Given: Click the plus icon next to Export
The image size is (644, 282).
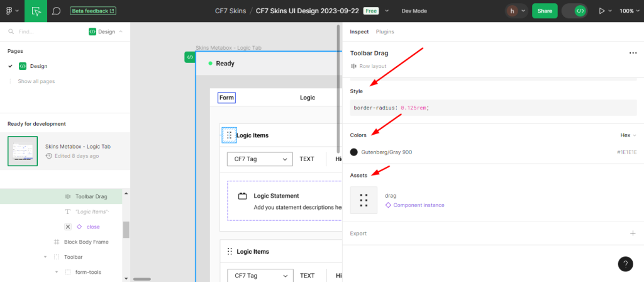Looking at the screenshot, I should click(633, 234).
